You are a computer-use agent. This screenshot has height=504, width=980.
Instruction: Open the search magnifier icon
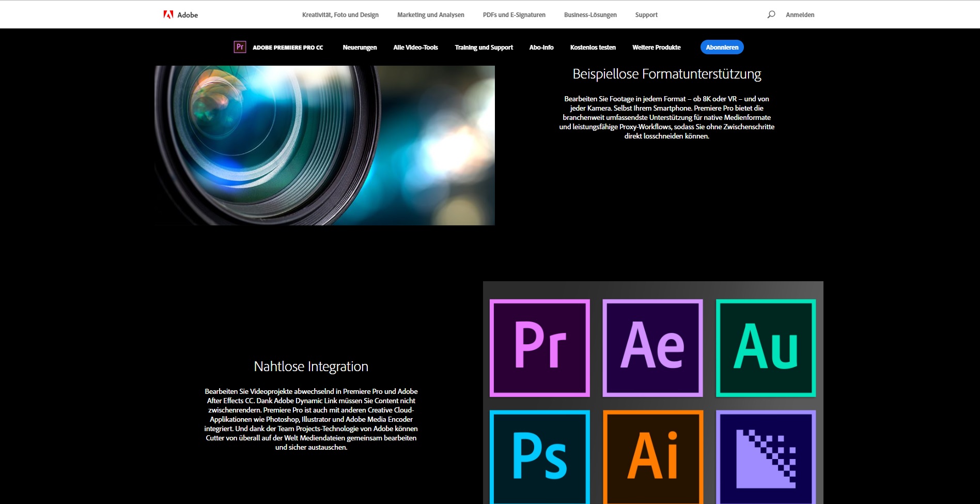771,14
